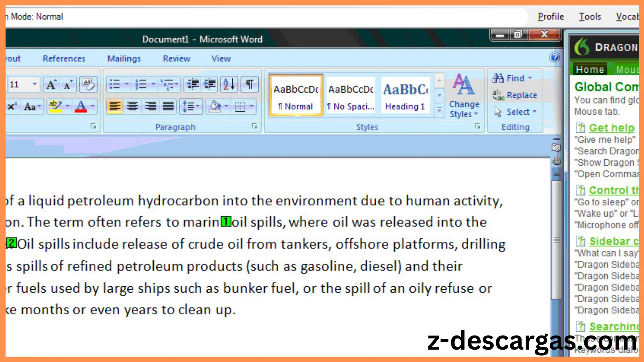Viewport: 644px width, 362px height.
Task: Click the red Font Color icon
Action: pos(81,107)
